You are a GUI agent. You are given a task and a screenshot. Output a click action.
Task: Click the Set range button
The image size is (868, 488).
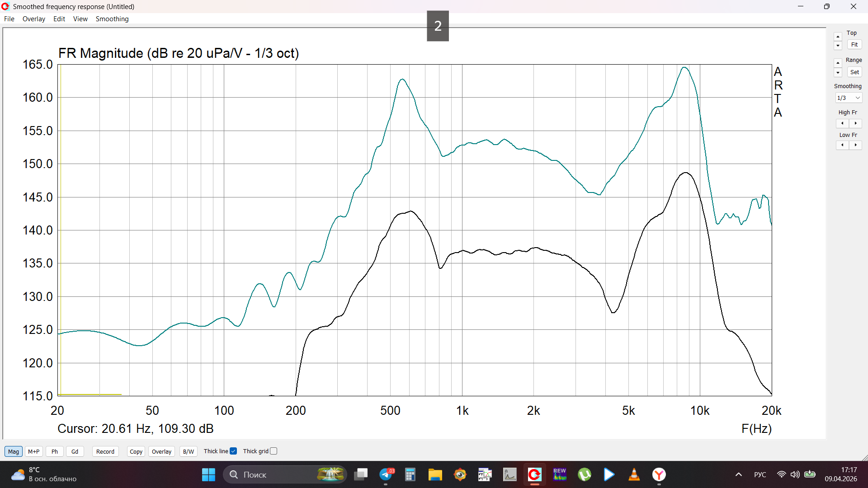coord(854,72)
